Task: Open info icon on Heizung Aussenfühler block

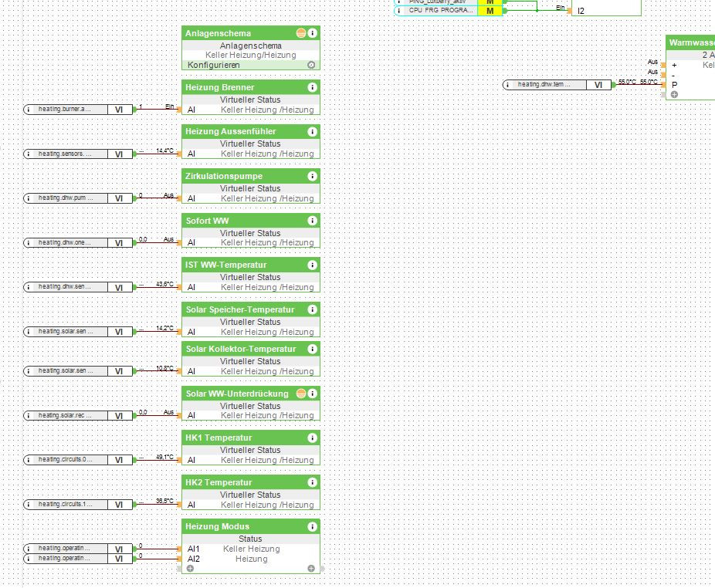Action: [313, 131]
